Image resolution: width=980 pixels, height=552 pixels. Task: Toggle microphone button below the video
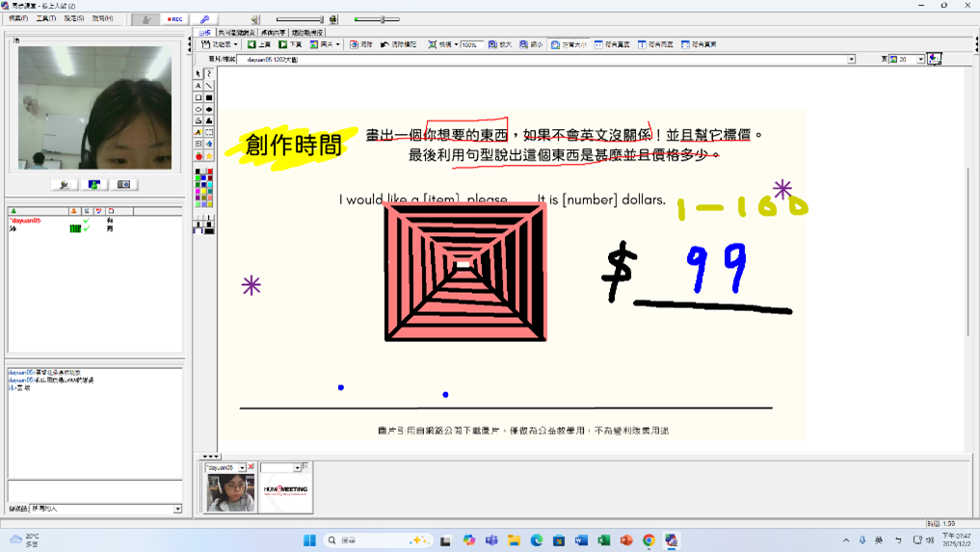pos(65,184)
